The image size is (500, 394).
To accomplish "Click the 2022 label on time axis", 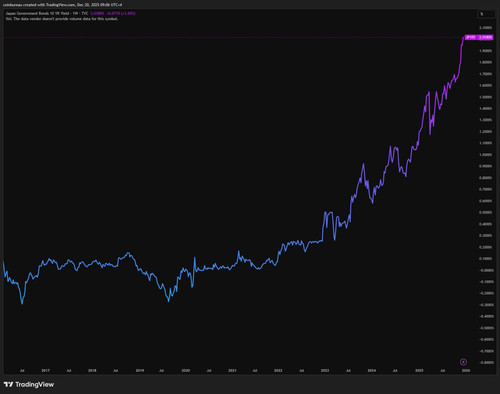I will (x=278, y=370).
